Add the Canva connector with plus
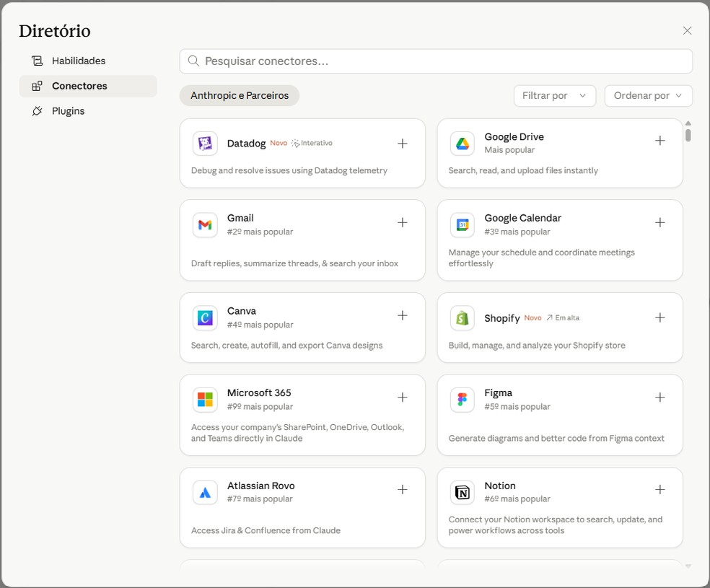The width and height of the screenshot is (710, 588). [403, 315]
